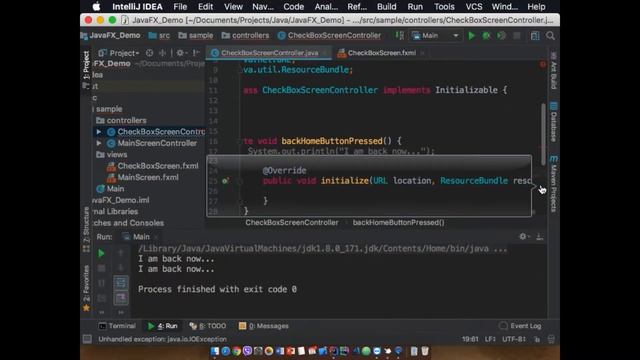Click the controllers breadcrumb in the navigation bar
This screenshot has height=360, width=640.
coord(246,36)
